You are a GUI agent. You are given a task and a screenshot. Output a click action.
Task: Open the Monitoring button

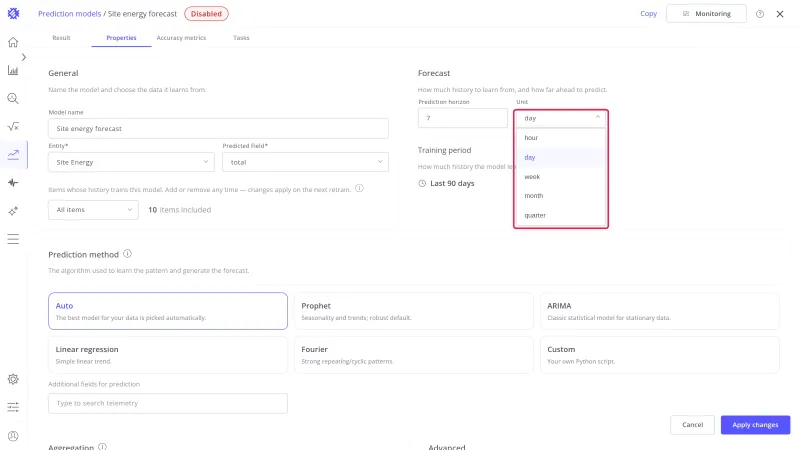(706, 14)
